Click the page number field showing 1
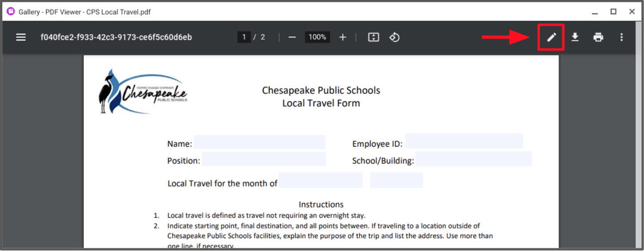Screen dimensions: 644x251 [x=244, y=37]
